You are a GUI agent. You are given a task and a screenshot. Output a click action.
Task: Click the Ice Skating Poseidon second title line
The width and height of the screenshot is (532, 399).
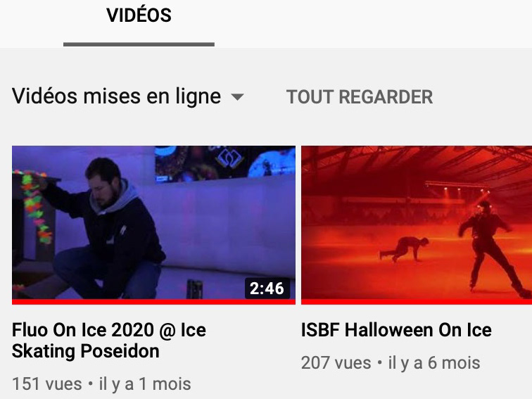tap(86, 351)
